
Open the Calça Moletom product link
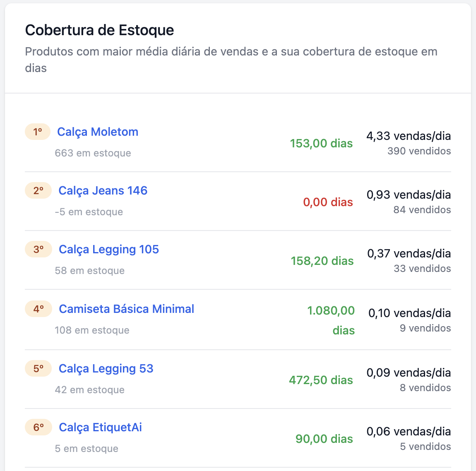click(x=98, y=132)
